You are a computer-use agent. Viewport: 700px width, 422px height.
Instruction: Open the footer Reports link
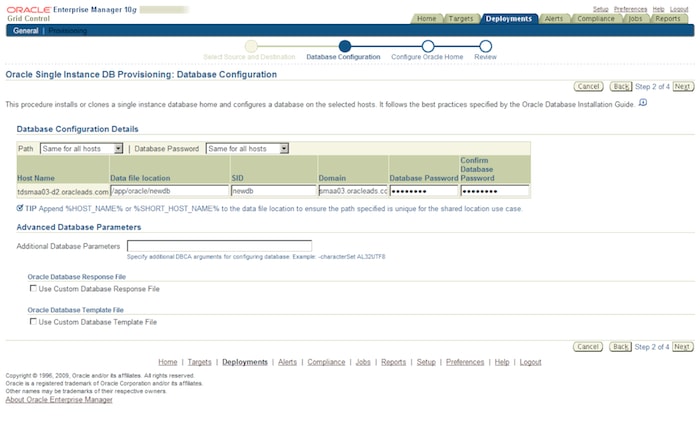point(393,362)
